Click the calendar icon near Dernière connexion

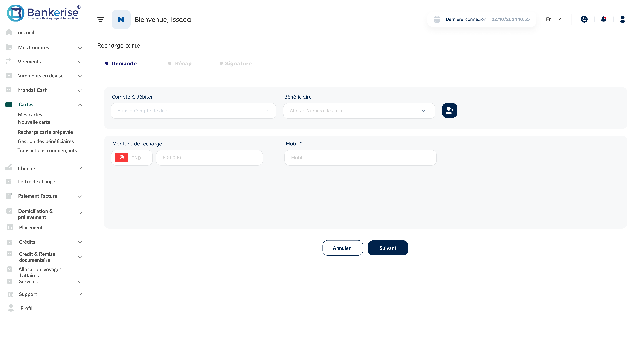click(437, 19)
